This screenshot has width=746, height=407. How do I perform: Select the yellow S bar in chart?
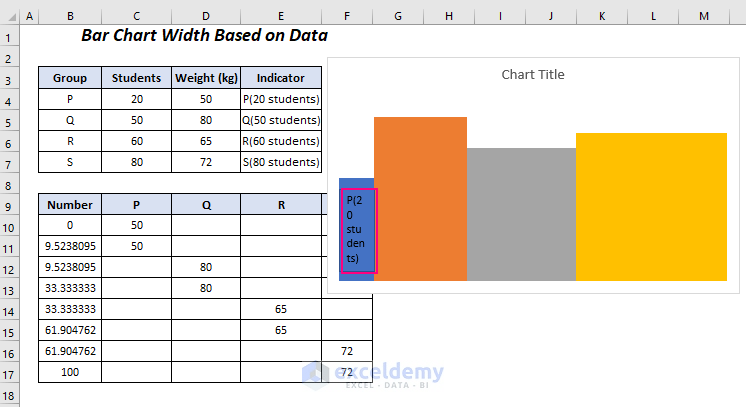651,207
